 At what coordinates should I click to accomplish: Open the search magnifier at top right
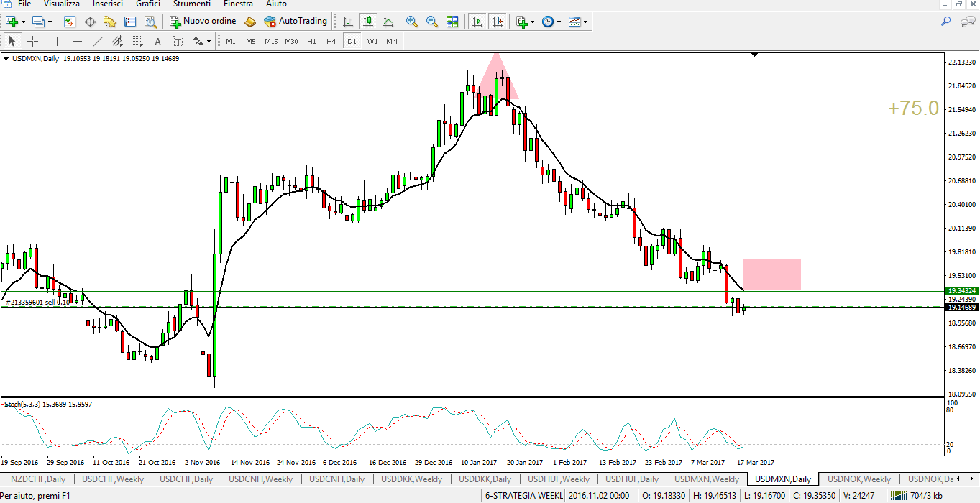pyautogui.click(x=946, y=22)
